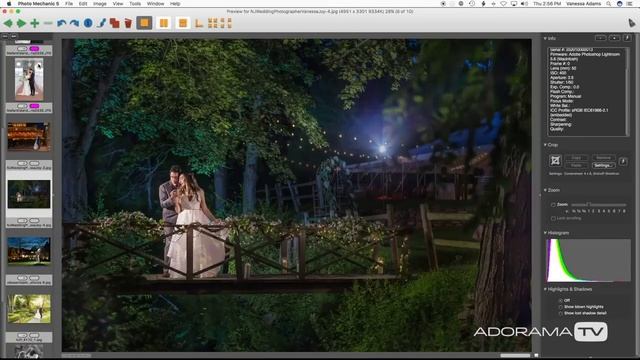Open the Window menu
Image resolution: width=640 pixels, height=360 pixels.
[156, 4]
